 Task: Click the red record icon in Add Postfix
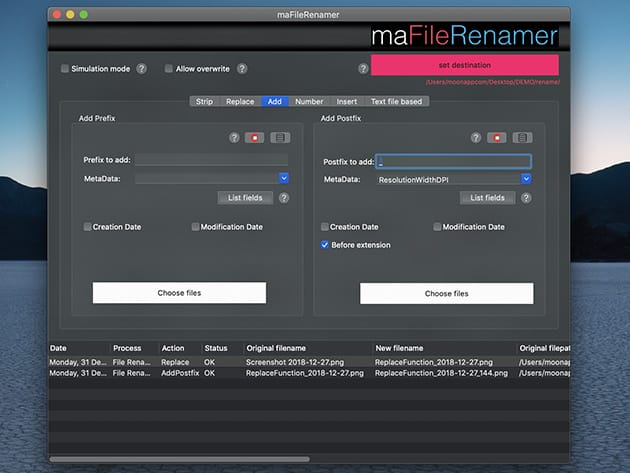pos(497,138)
